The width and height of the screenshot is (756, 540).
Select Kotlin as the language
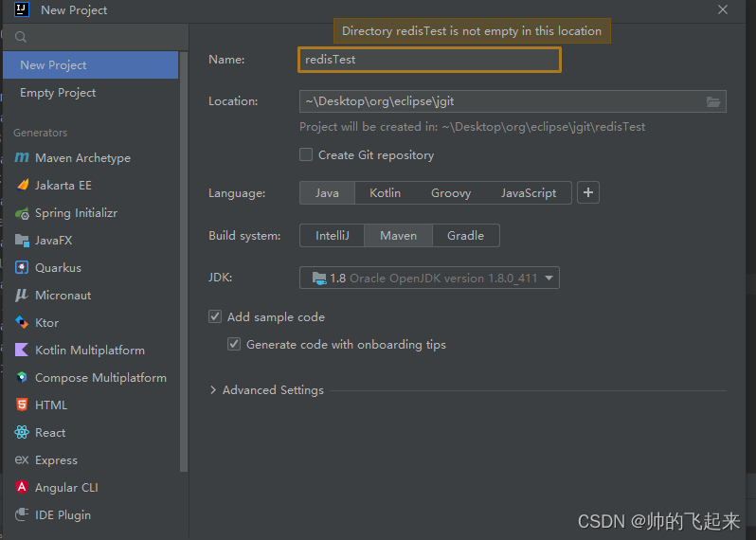(x=386, y=193)
